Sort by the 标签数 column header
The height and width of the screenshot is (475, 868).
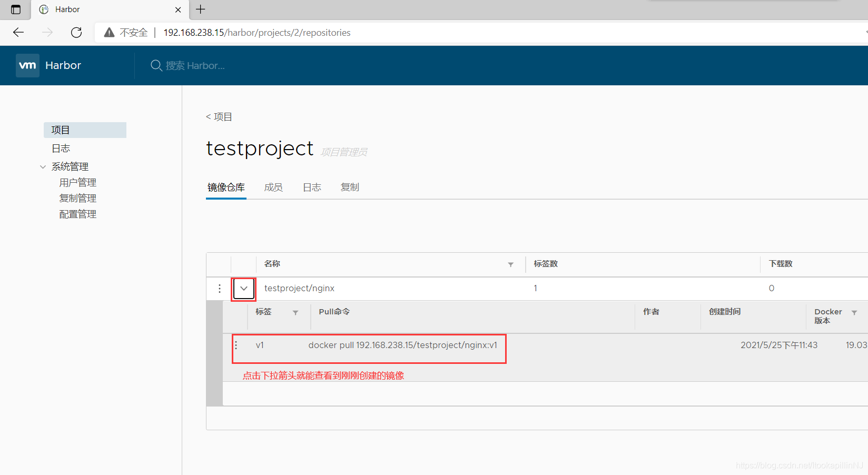pos(546,264)
